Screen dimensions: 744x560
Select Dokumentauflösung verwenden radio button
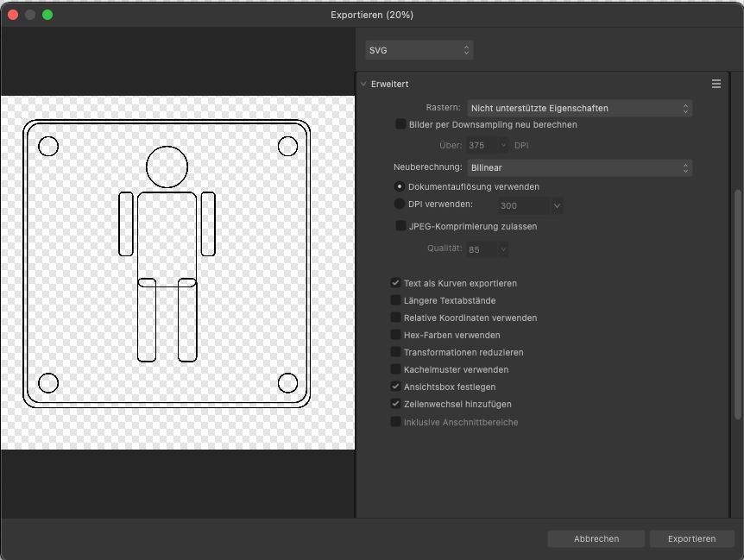click(x=399, y=186)
